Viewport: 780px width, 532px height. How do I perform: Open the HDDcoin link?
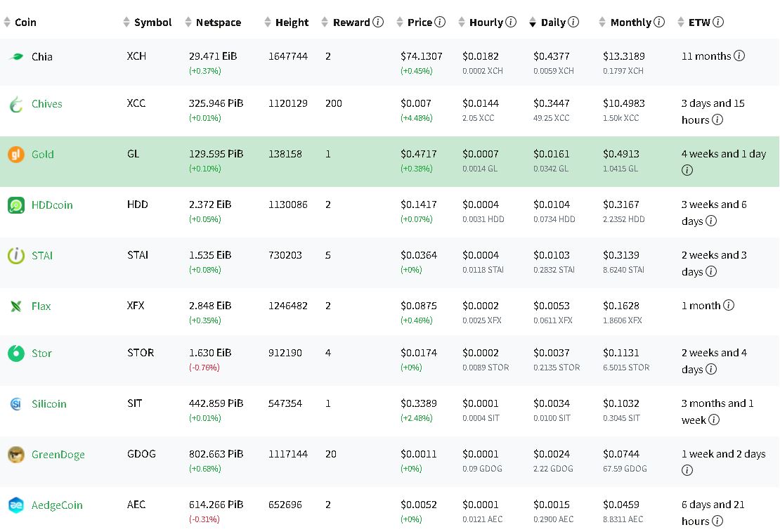(x=52, y=205)
